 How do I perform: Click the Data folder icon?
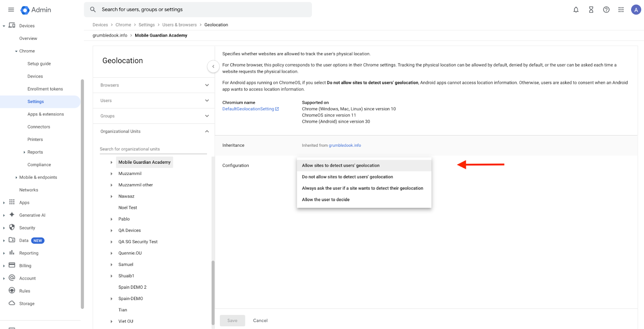pyautogui.click(x=12, y=240)
